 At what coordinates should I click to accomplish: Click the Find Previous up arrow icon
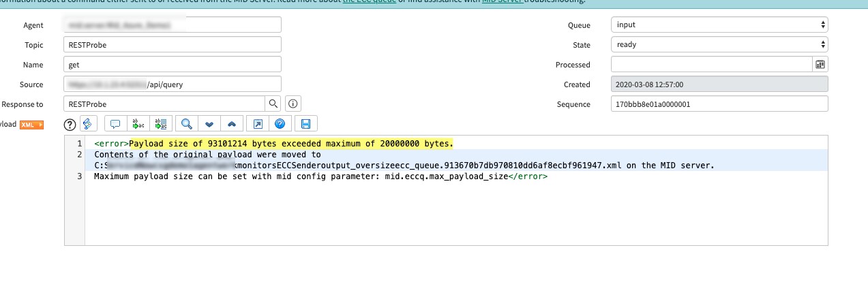coord(232,124)
